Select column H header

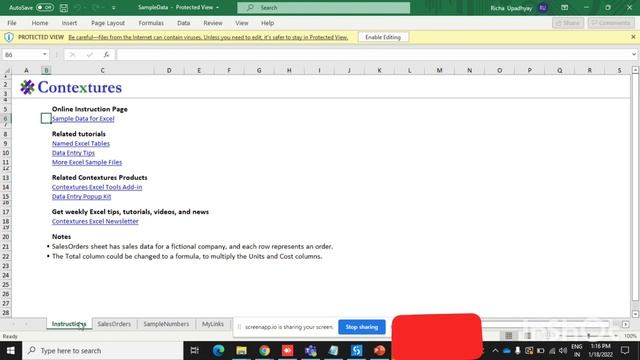[x=289, y=70]
